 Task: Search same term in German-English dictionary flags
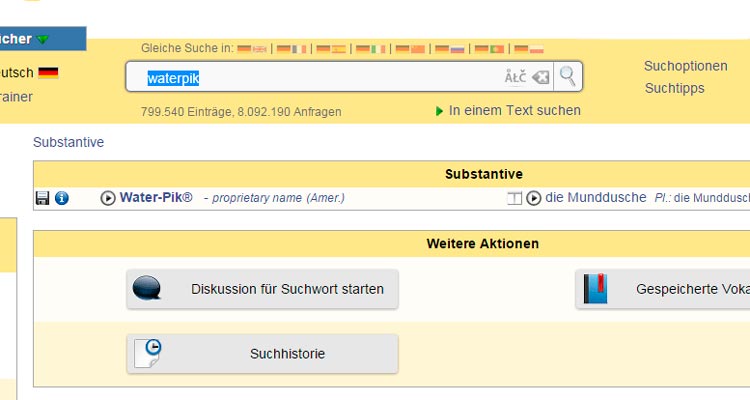click(252, 49)
